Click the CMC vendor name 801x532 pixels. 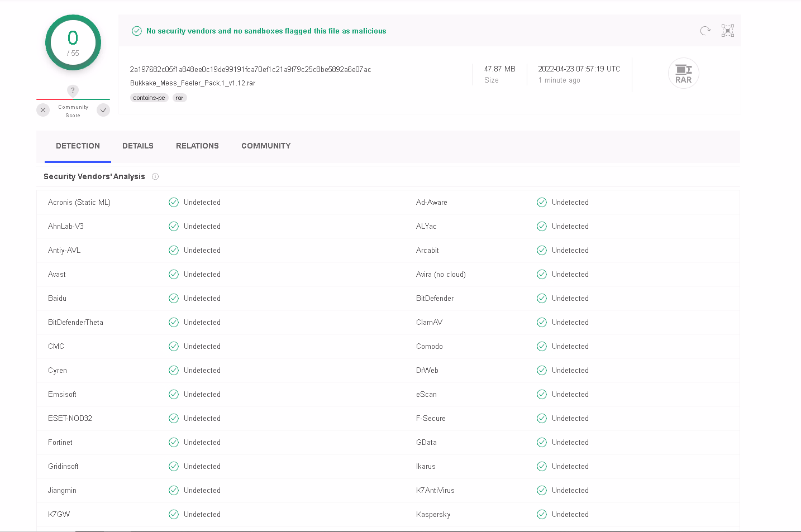(x=56, y=346)
